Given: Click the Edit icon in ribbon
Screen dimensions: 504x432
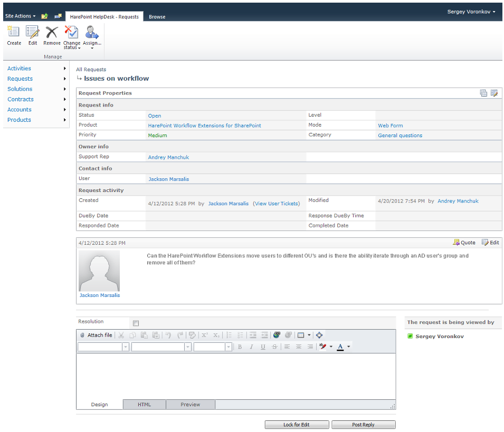Looking at the screenshot, I should coord(33,35).
